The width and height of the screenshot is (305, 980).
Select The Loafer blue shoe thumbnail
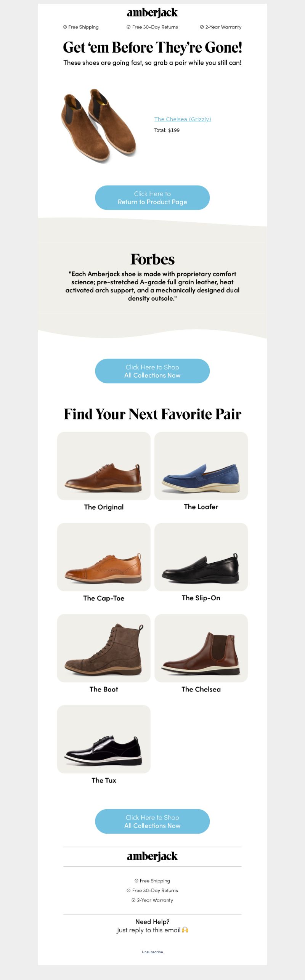[x=201, y=466]
